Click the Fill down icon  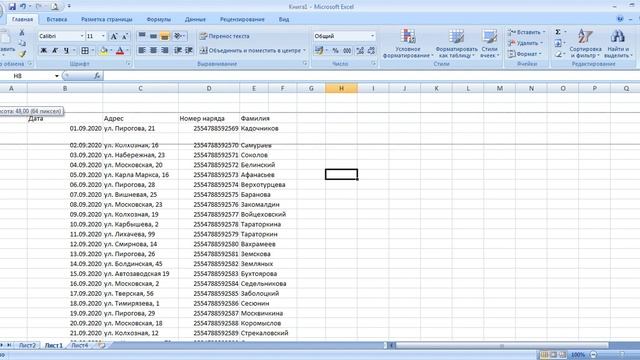click(x=558, y=43)
